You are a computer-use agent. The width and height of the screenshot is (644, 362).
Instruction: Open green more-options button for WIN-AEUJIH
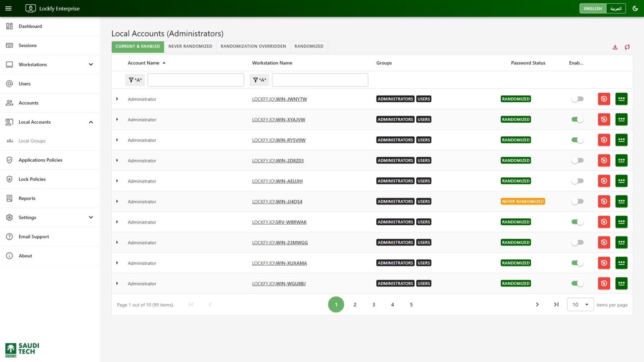(x=621, y=181)
